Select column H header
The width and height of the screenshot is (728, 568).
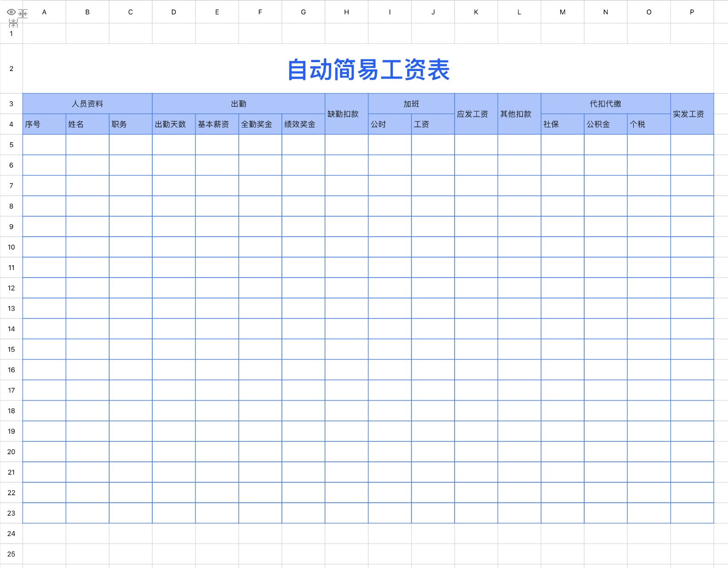point(347,12)
